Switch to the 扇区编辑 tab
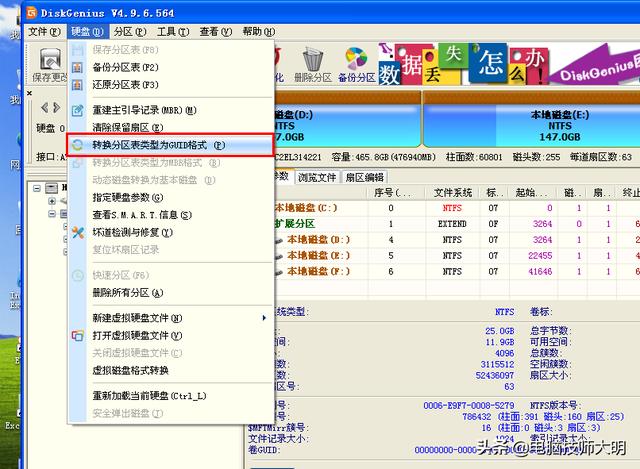Screen dimensions: 640x469 pyautogui.click(x=364, y=177)
